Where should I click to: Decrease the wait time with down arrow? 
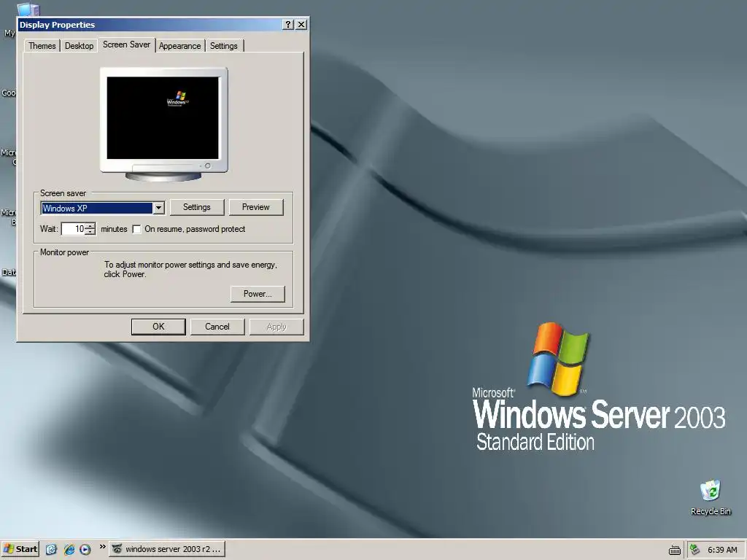coord(90,232)
